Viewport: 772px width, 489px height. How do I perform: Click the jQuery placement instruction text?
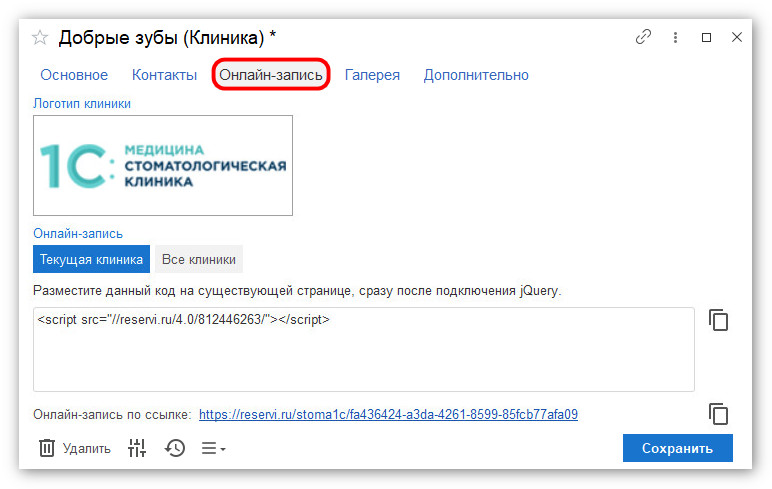click(297, 291)
